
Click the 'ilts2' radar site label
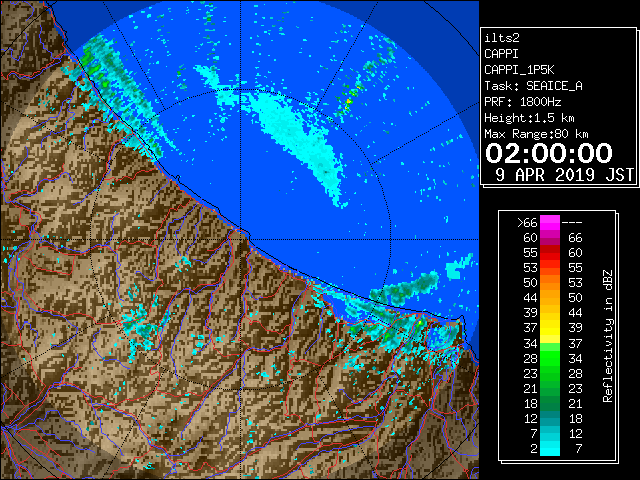click(x=502, y=38)
